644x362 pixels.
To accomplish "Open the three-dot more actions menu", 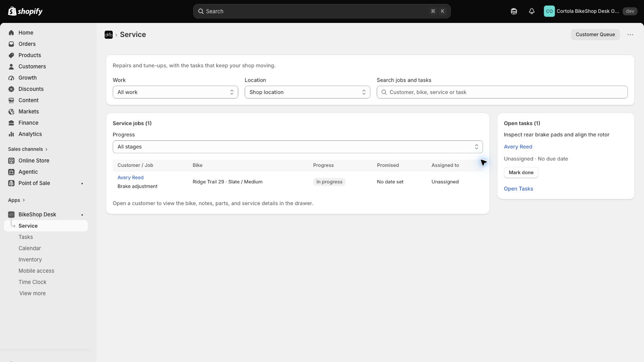I will (x=630, y=35).
